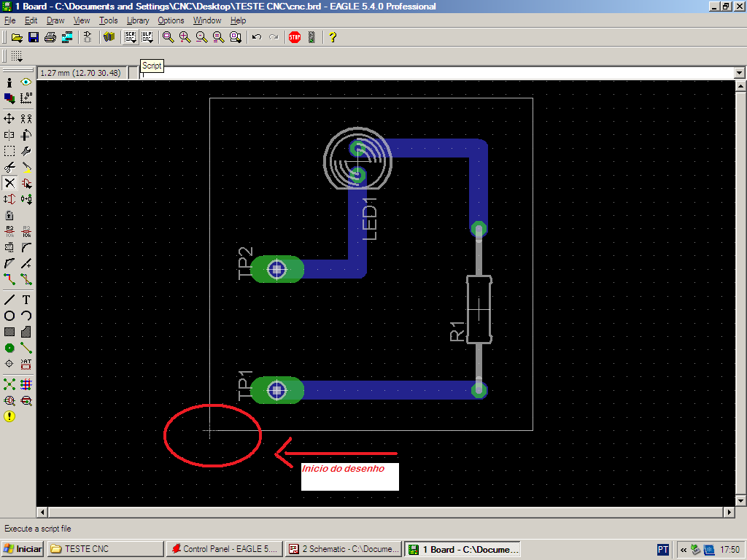Select the Lock padlock tool
The image size is (747, 560).
(x=9, y=215)
